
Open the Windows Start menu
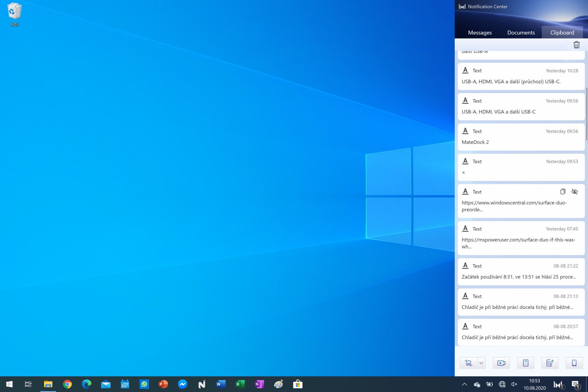pyautogui.click(x=9, y=384)
